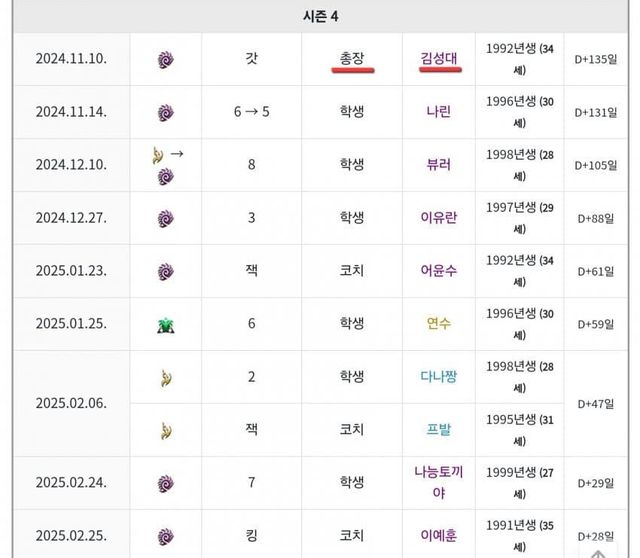Follow the 나능토끼야 name link
Screen dimensions: 640x558
[x=438, y=483]
